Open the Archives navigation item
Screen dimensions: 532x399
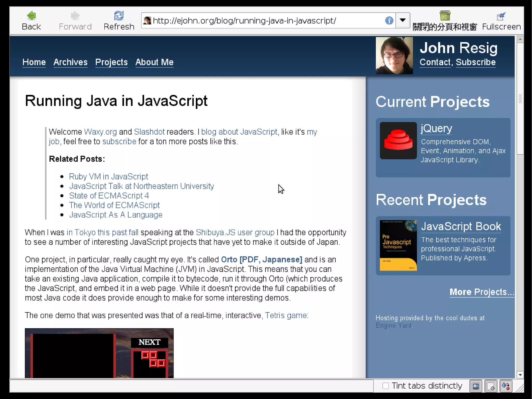[x=70, y=62]
